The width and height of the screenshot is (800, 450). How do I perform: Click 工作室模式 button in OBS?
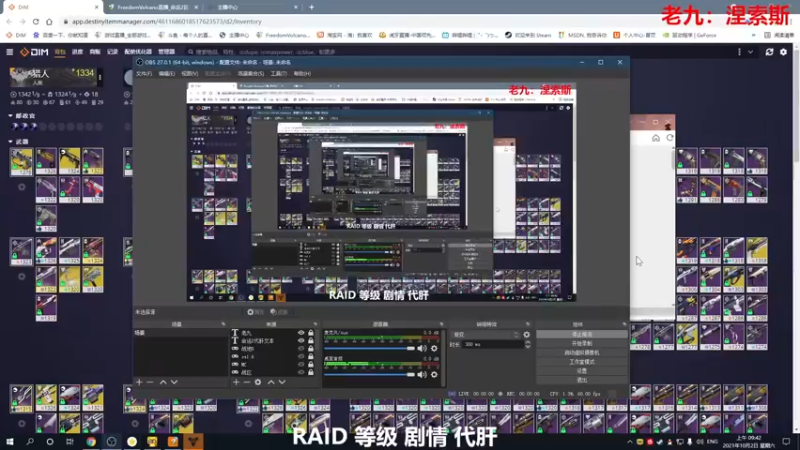click(582, 362)
